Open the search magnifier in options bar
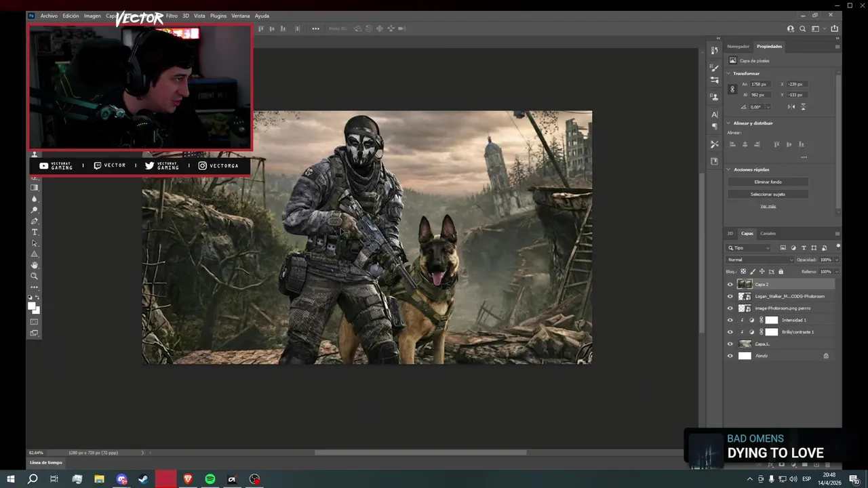 coord(803,28)
